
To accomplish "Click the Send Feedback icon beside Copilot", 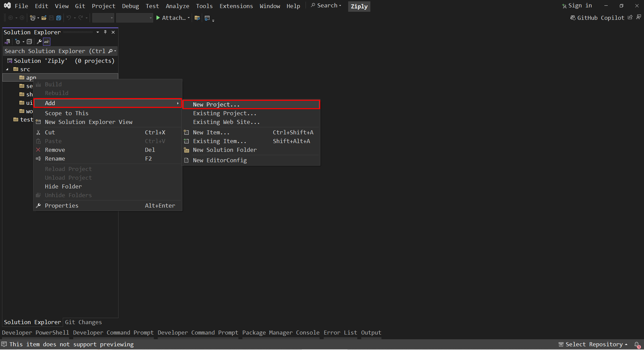I will (638, 17).
